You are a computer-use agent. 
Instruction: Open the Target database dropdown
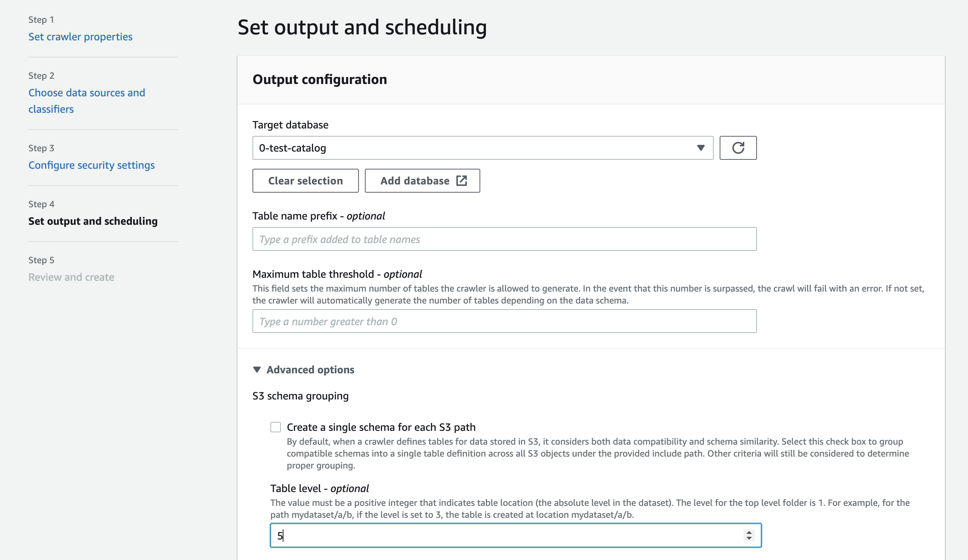pos(483,147)
